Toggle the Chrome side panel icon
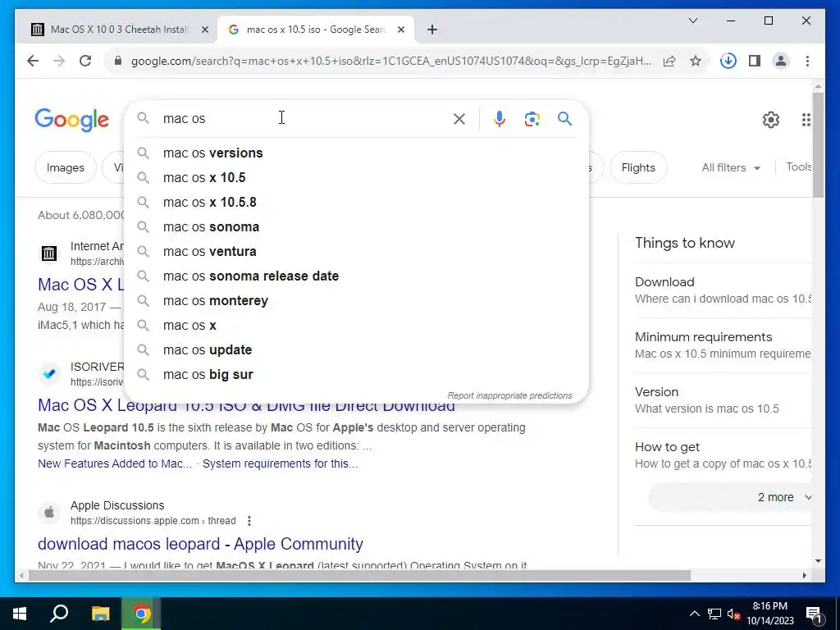 (x=755, y=61)
